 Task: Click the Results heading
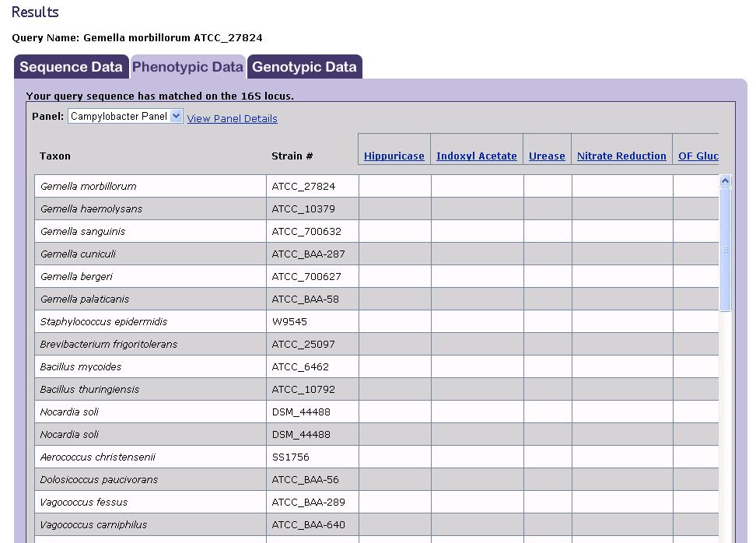click(35, 12)
